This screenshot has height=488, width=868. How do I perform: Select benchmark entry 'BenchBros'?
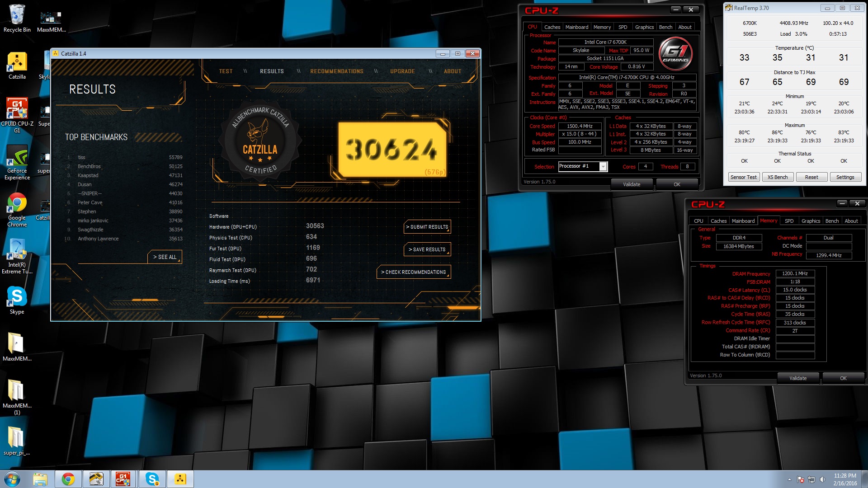[125, 166]
